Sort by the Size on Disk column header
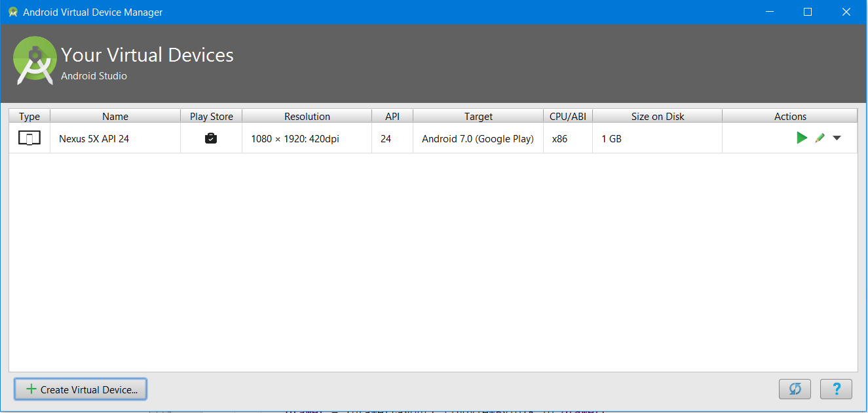The image size is (868, 413). (658, 116)
